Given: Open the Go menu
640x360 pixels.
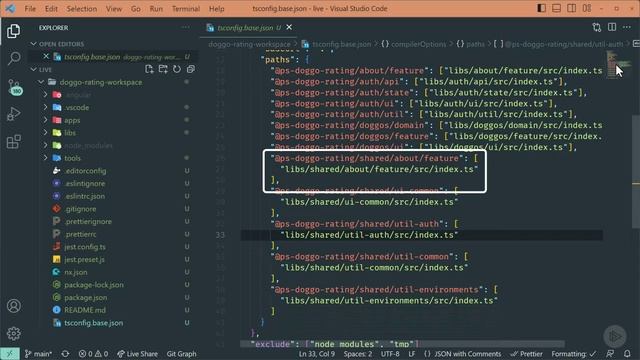Looking at the screenshot, I should [x=136, y=9].
